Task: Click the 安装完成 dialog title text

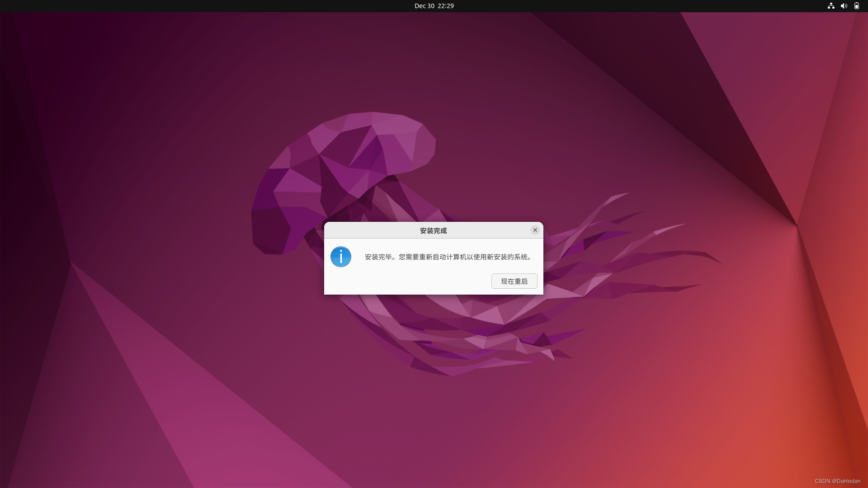Action: (433, 230)
